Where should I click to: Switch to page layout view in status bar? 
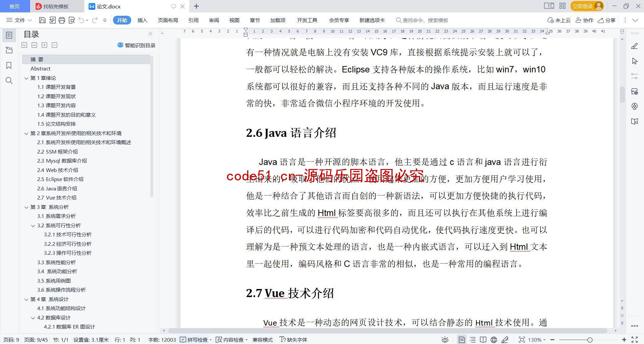coord(462,340)
